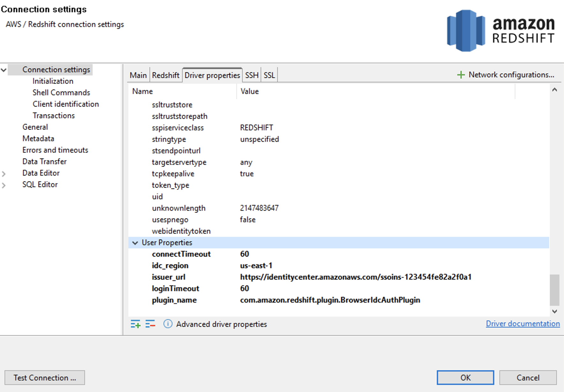Open Errors and timeouts settings

click(x=55, y=150)
